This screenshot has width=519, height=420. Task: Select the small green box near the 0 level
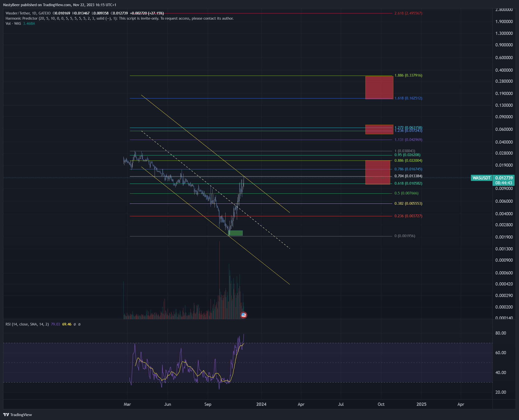(x=235, y=233)
